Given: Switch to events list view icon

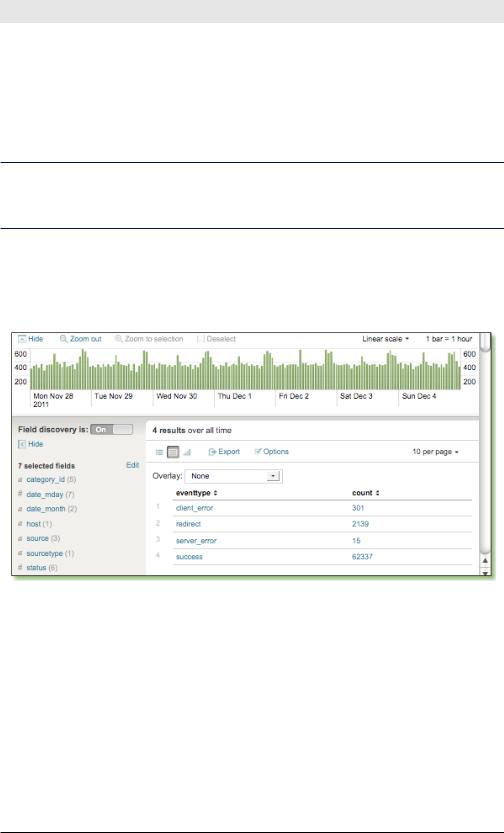Looking at the screenshot, I should point(159,452).
